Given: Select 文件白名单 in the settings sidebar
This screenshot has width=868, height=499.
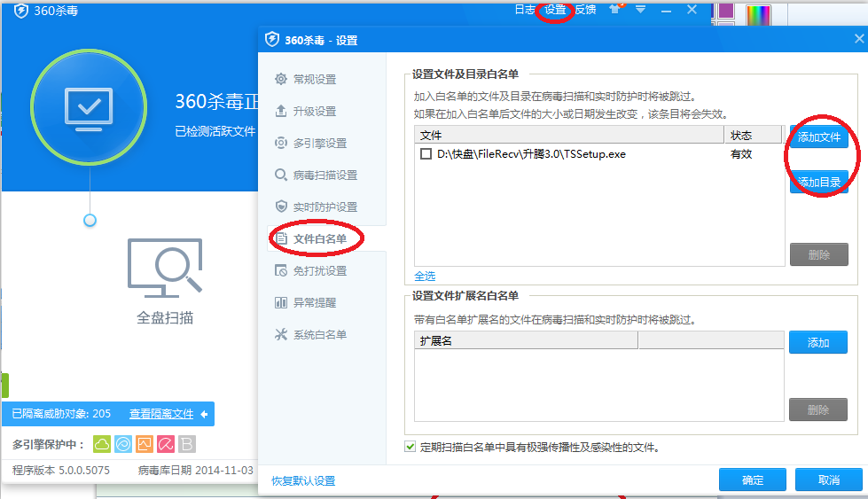Looking at the screenshot, I should 319,239.
